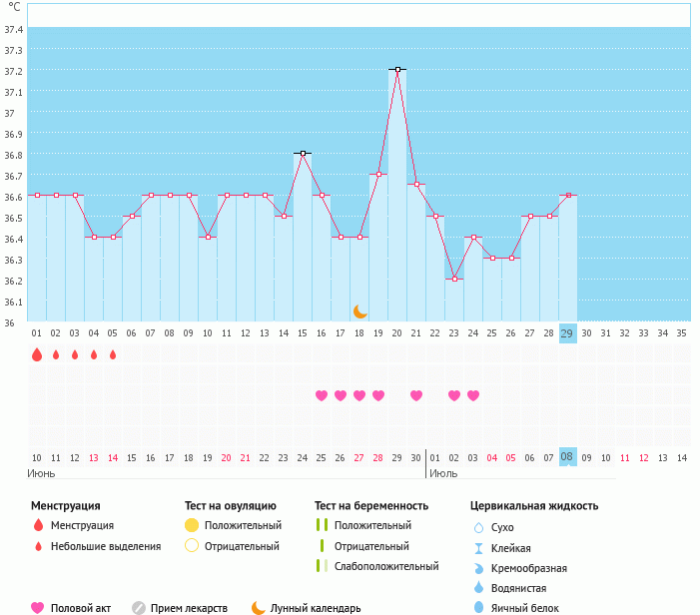Screen dimensions: 700x615
Task: Click the large menstruation drop under day 01
Action: tap(37, 354)
